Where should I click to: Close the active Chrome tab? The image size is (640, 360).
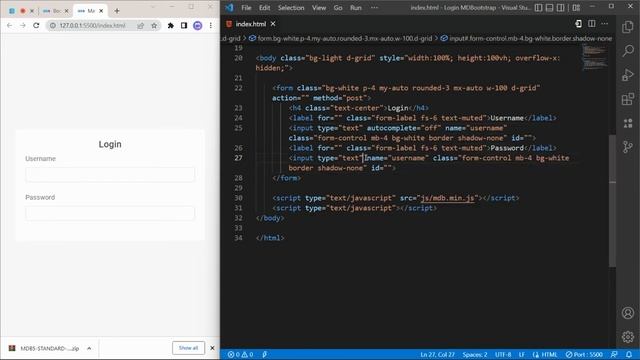101,11
